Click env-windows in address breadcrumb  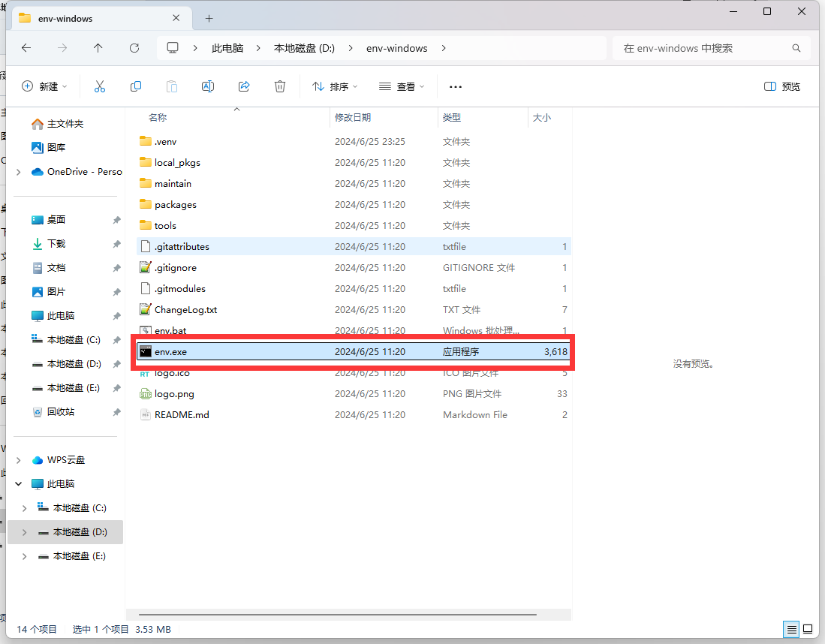pos(396,48)
